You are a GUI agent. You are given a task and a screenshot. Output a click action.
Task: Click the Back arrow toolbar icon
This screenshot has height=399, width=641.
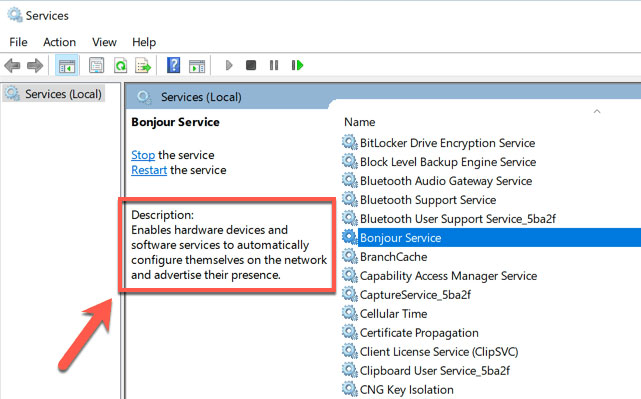point(12,65)
